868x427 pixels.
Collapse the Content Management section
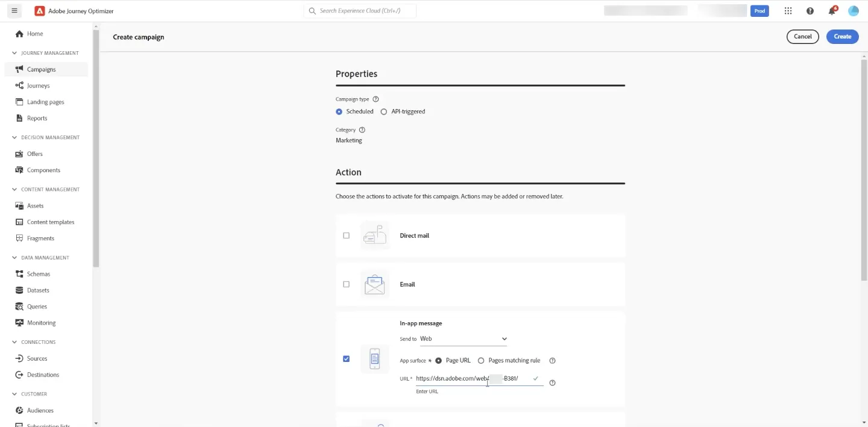[14, 189]
